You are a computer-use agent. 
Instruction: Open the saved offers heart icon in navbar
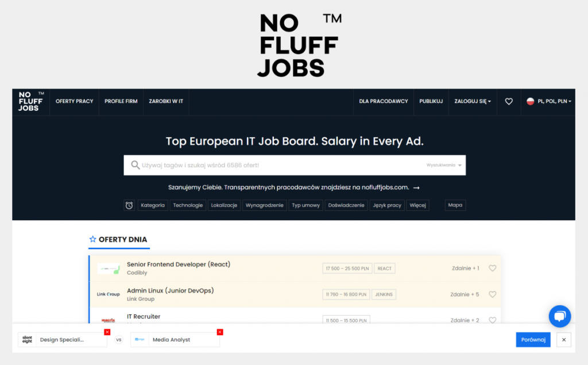[x=509, y=101]
